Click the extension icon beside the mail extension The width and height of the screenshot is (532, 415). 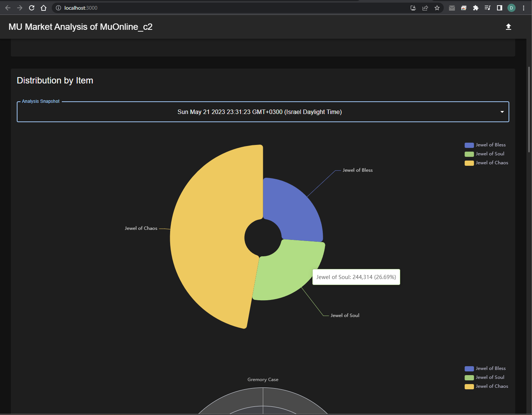coord(464,8)
